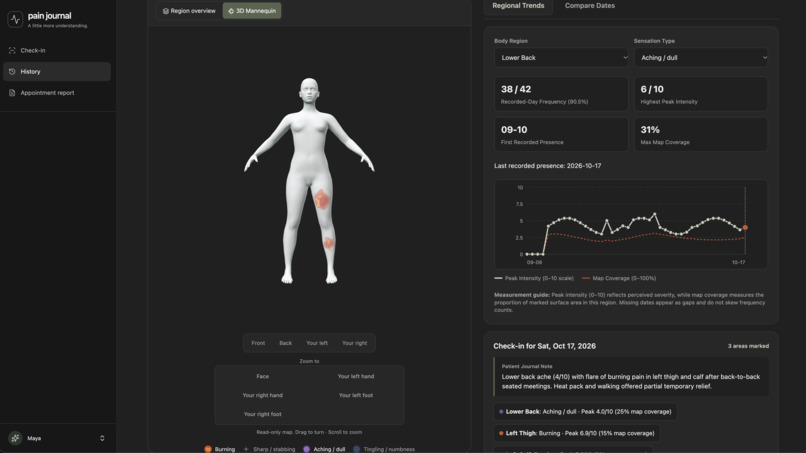
Task: Click the Peak Intensity chart legend entry
Action: (534, 278)
